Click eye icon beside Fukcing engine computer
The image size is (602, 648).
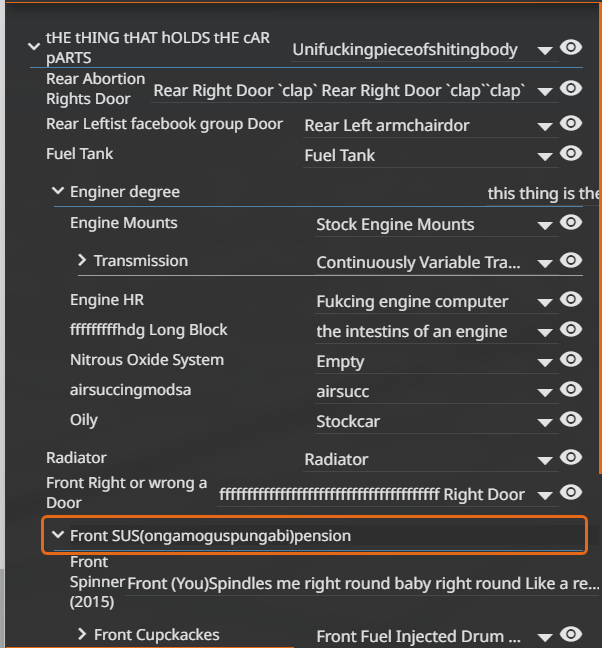click(x=571, y=300)
